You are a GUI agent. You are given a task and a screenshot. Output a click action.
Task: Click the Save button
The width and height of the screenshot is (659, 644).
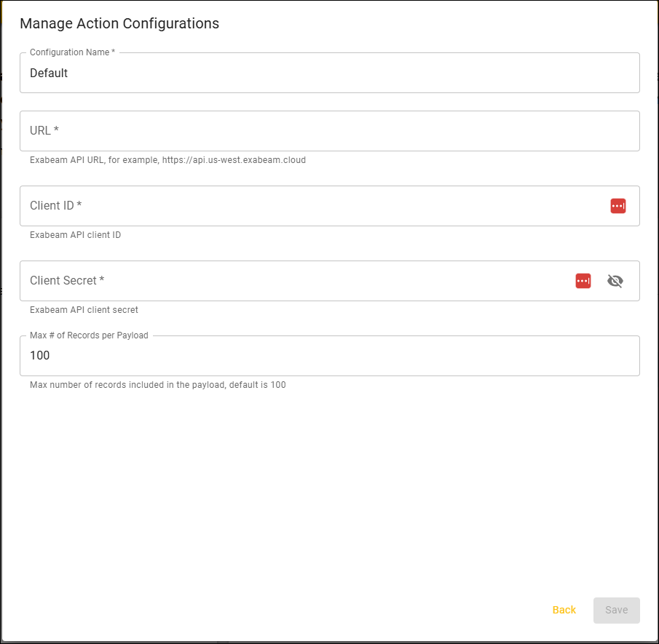pyautogui.click(x=617, y=610)
